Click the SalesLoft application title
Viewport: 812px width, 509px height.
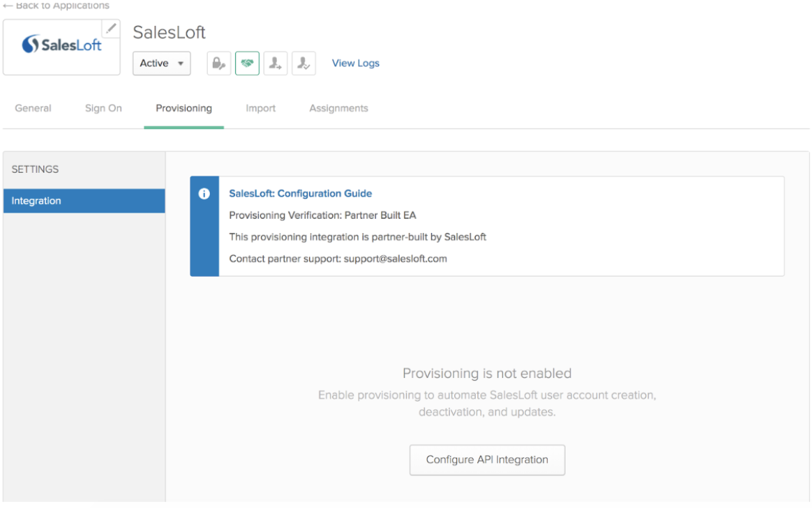[x=169, y=32]
